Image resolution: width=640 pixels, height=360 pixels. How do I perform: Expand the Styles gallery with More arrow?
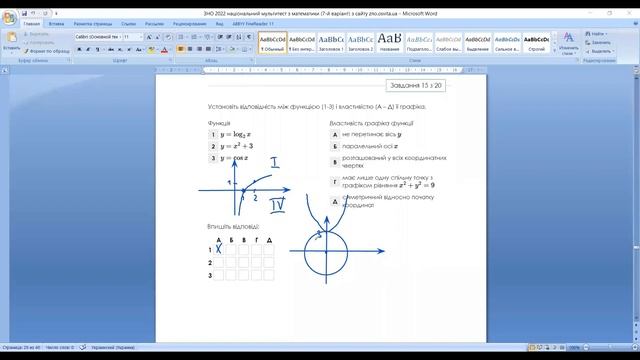pyautogui.click(x=554, y=51)
